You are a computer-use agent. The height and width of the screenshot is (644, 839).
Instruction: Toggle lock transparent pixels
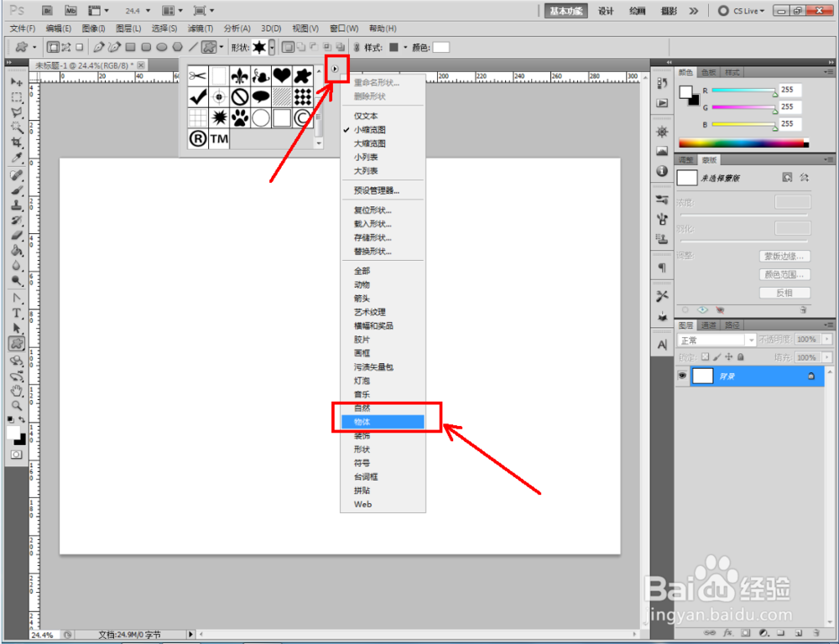pos(706,356)
